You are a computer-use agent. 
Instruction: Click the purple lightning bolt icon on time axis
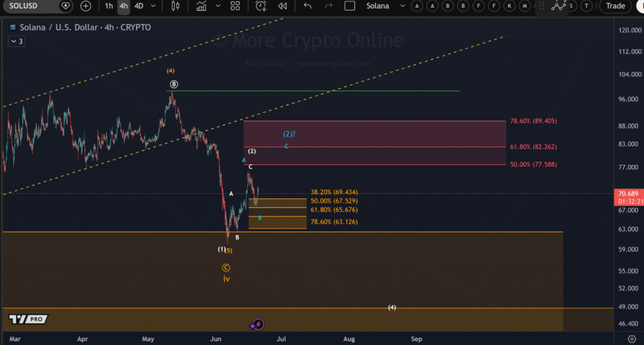[x=257, y=324]
